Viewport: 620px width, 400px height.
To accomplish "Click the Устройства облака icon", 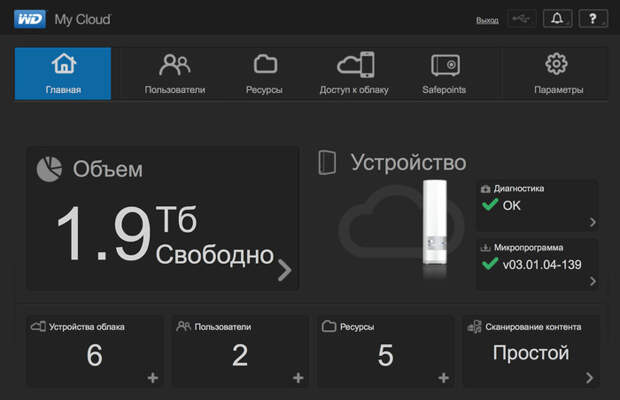I will pos(38,326).
